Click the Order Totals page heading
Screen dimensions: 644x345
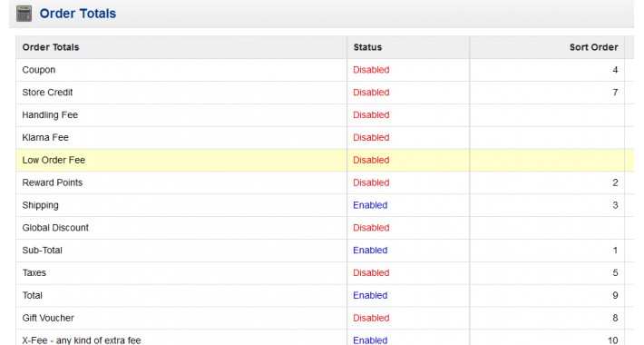tap(78, 14)
